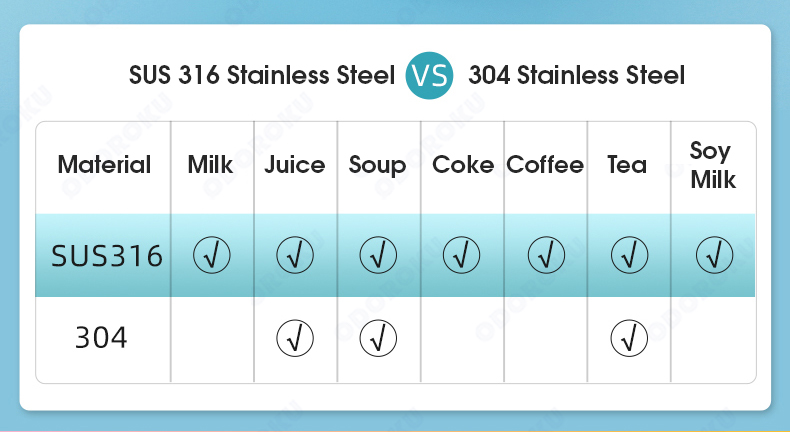Select the Soy Milk column header
The image size is (790, 432).
pyautogui.click(x=713, y=165)
